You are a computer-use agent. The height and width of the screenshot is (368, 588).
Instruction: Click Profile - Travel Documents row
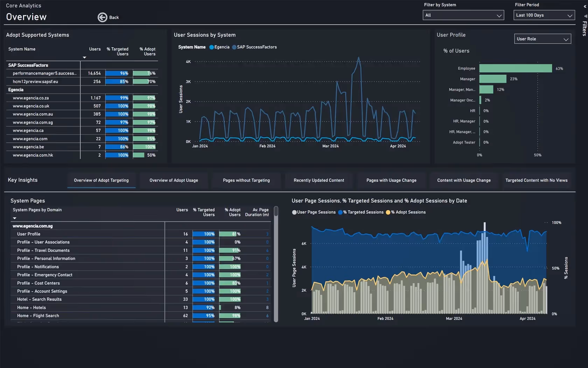(x=141, y=251)
